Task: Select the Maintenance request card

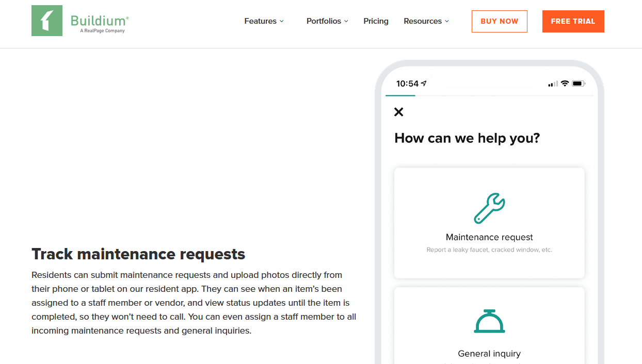Action: (489, 223)
